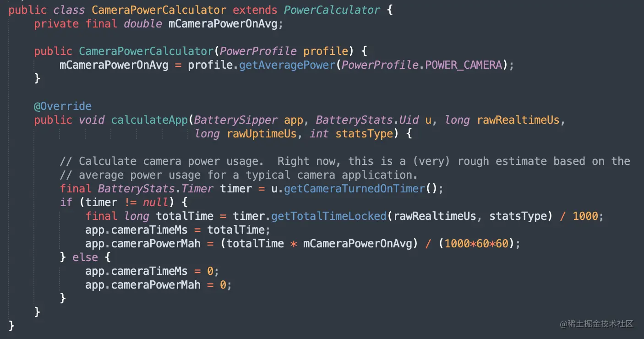
Task: Click the getAveragePower method call
Action: coord(287,65)
